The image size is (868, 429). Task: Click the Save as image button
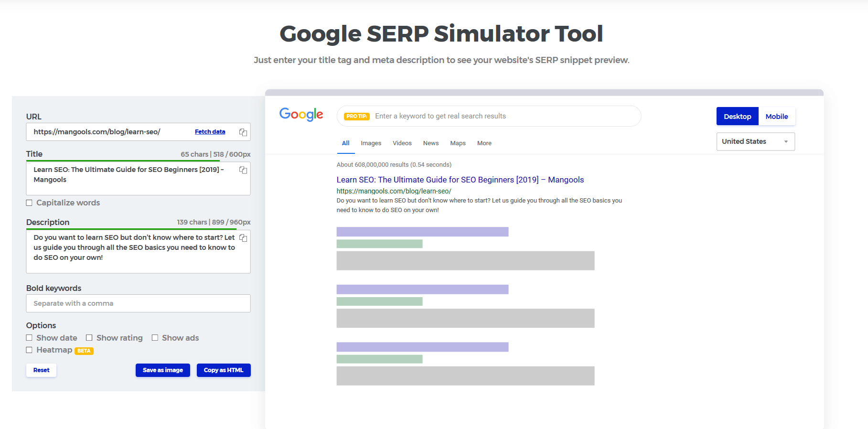pyautogui.click(x=163, y=370)
